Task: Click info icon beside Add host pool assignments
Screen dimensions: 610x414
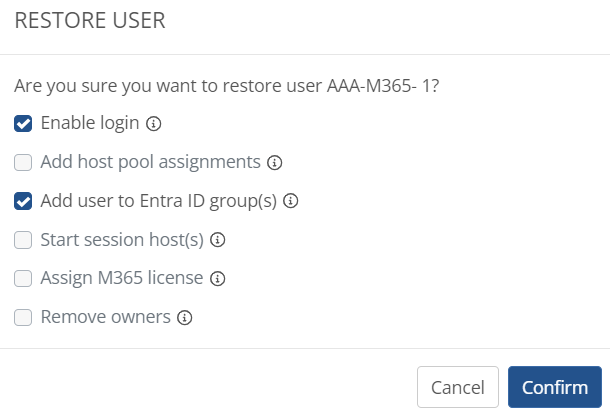Action: point(275,163)
